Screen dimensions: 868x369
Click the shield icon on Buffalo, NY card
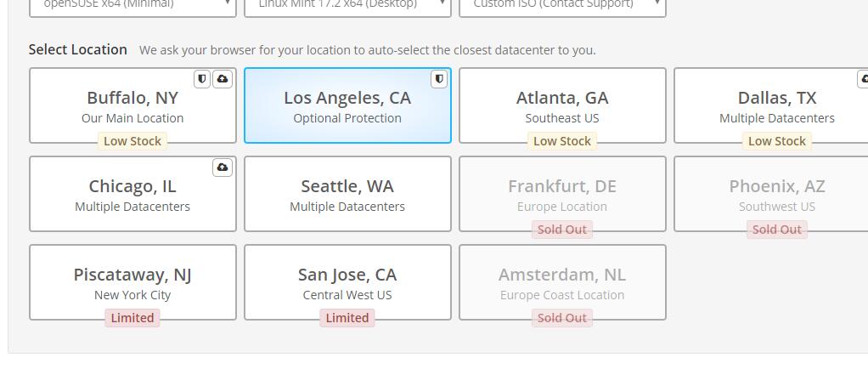(x=202, y=79)
